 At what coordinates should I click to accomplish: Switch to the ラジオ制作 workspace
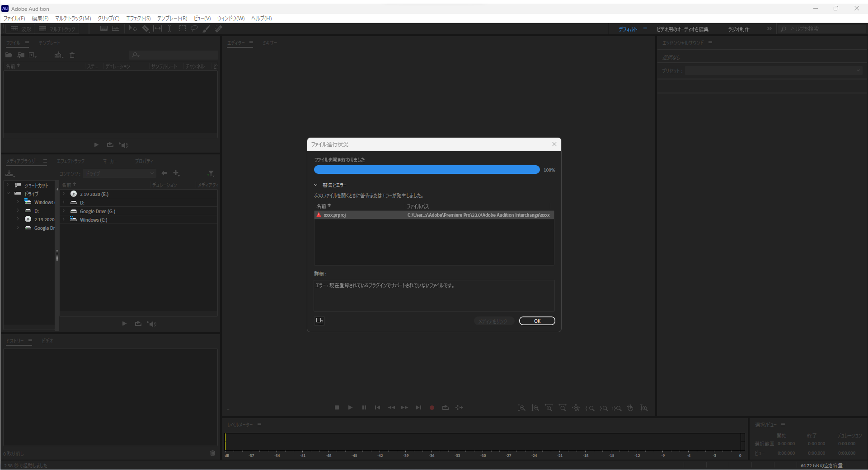pos(738,28)
